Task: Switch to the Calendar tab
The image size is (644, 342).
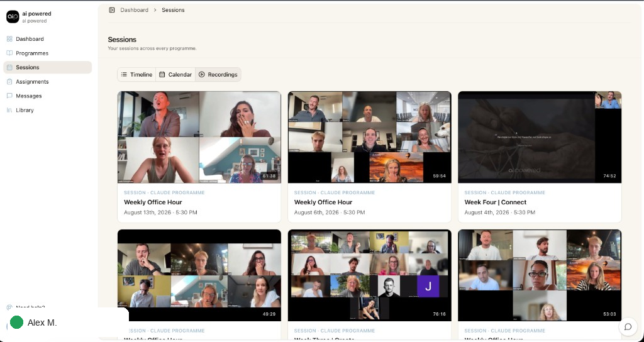Action: click(x=175, y=74)
